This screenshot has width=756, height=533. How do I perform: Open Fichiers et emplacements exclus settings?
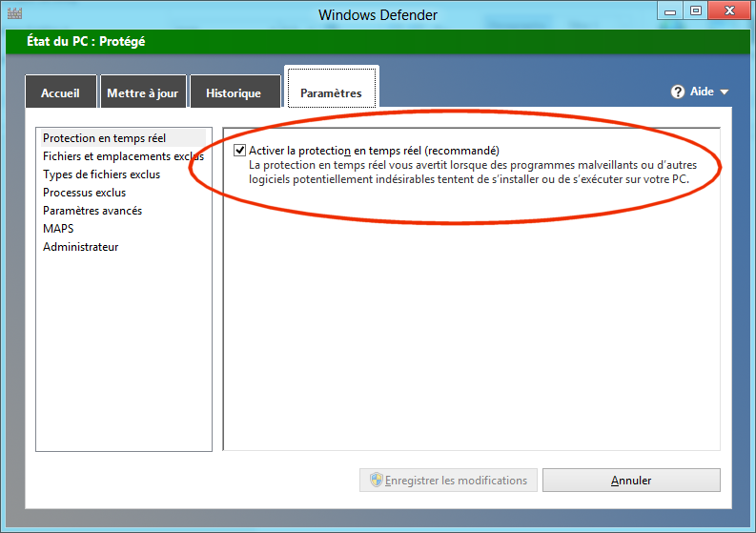123,156
